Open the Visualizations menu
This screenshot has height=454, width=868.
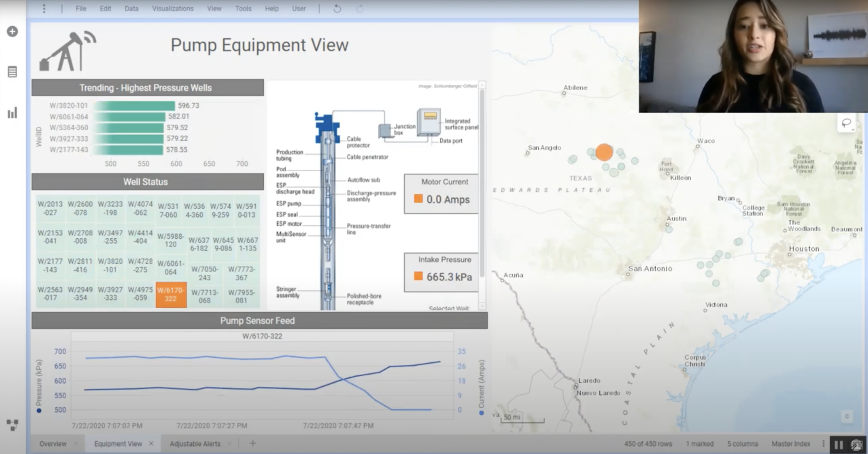(x=173, y=9)
